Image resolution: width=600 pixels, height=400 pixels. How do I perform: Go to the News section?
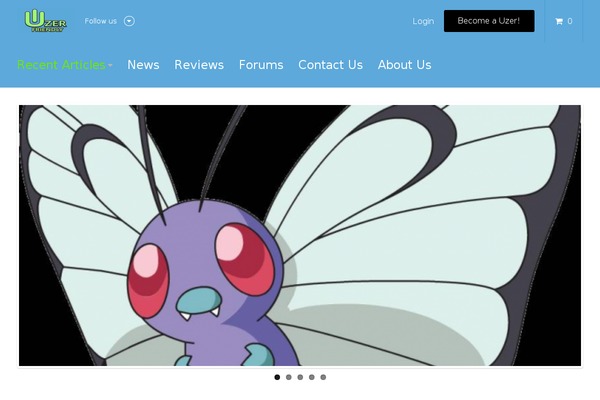[143, 65]
